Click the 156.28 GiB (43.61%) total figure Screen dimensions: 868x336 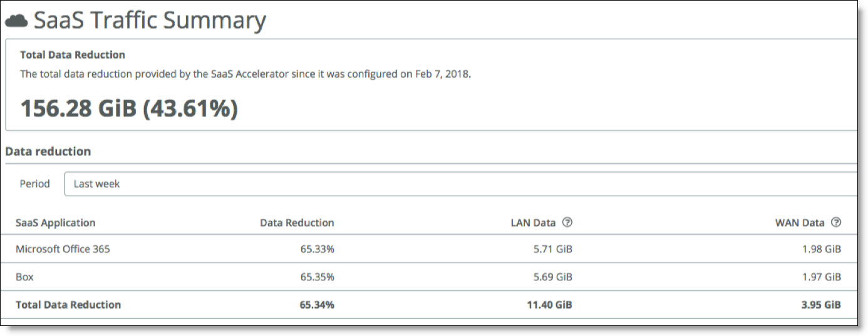[129, 108]
